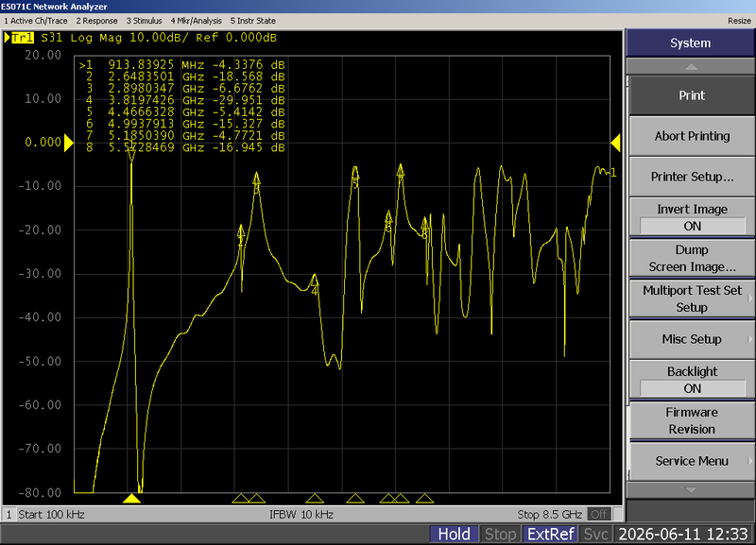The height and width of the screenshot is (545, 756).
Task: Click the Hold status indicator
Action: point(454,534)
